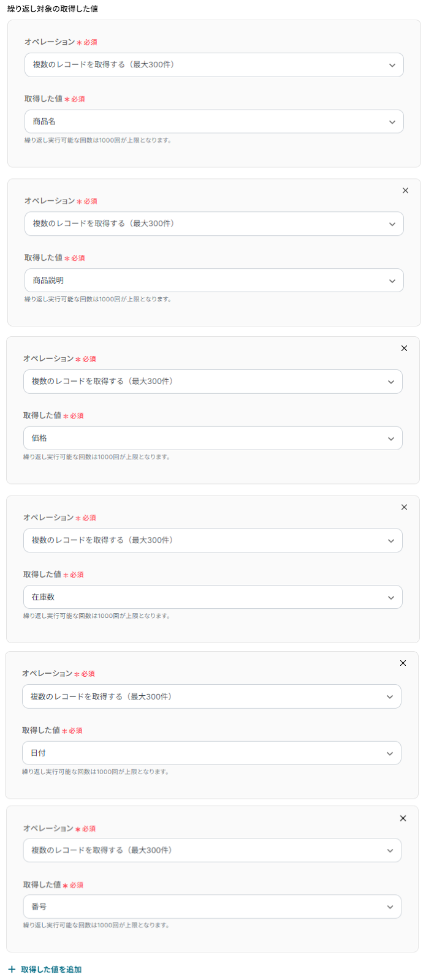The width and height of the screenshot is (426, 980).
Task: Click the plus icon beside 取得した値を追加
Action: coord(12,969)
